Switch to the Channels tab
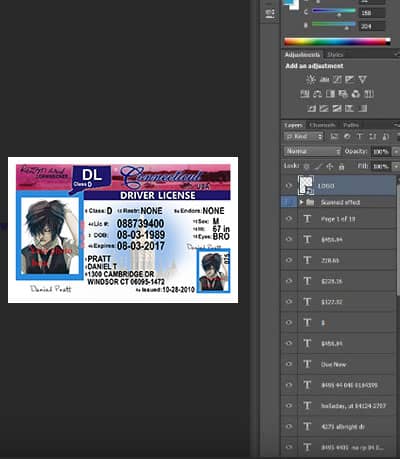 point(322,125)
